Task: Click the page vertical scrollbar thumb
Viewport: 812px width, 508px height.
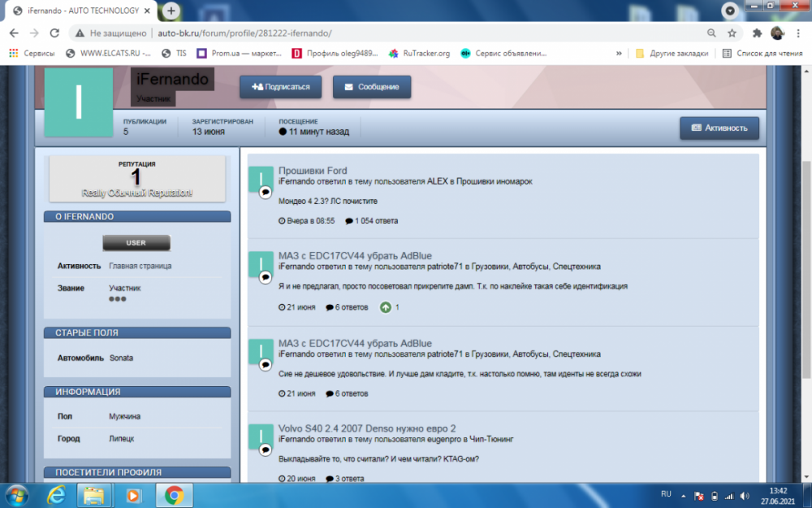Action: click(x=806, y=270)
